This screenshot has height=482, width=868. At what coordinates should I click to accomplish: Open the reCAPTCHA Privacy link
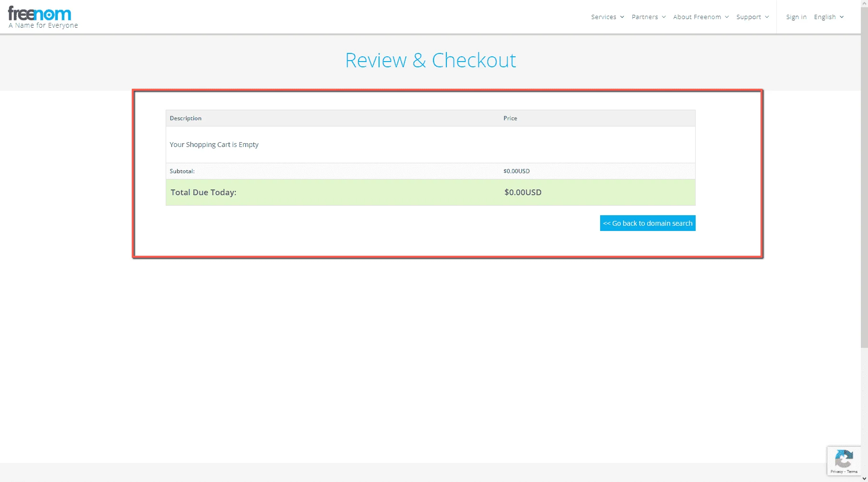[x=836, y=472]
